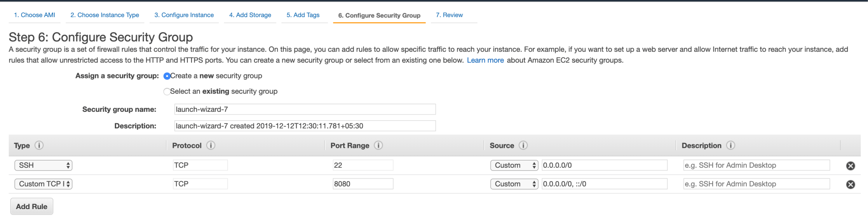868x220 pixels.
Task: Select Create a new security group option
Action: tap(167, 76)
